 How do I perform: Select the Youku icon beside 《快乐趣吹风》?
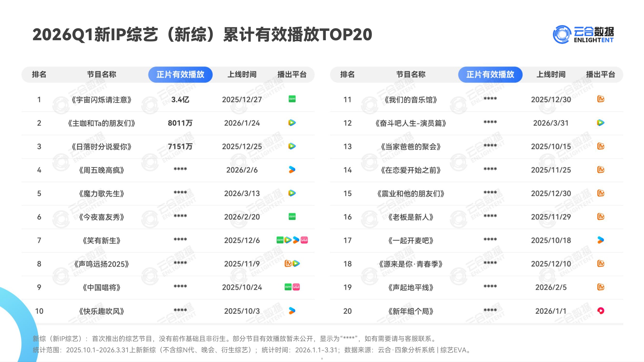click(x=292, y=311)
